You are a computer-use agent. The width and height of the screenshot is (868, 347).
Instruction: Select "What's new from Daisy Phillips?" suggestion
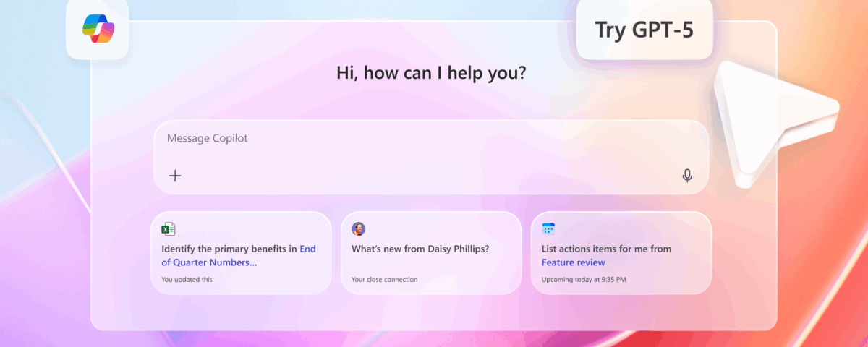click(431, 253)
